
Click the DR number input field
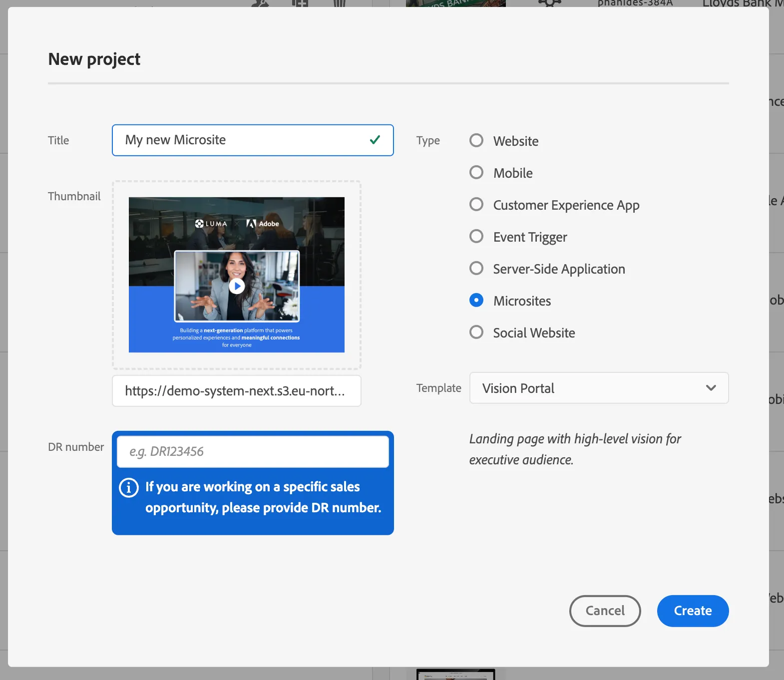[x=253, y=451]
